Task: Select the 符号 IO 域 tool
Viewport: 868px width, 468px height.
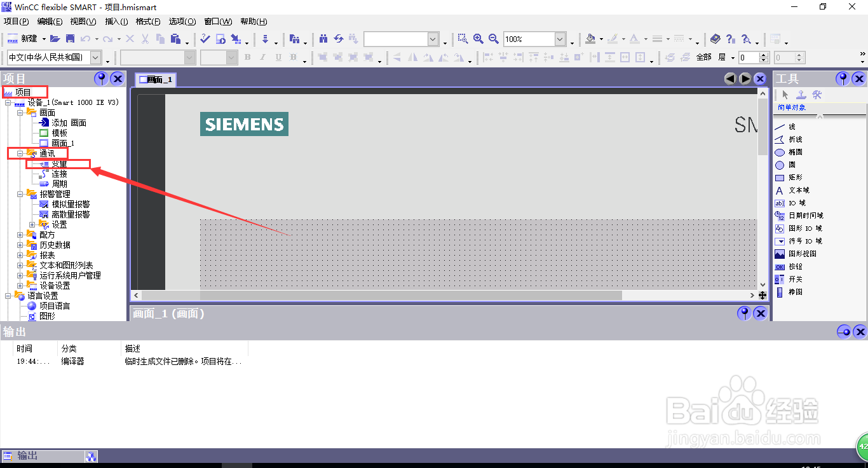Action: (x=798, y=241)
